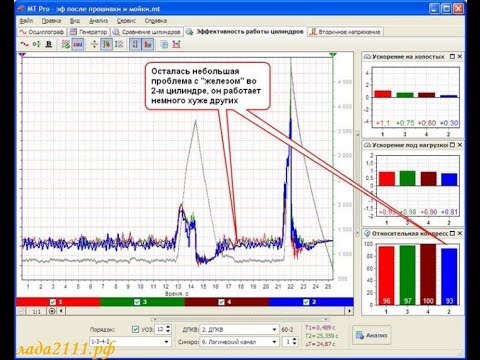This screenshot has height=360, width=480.
Task: Open the Правка menu
Action: coord(51,21)
